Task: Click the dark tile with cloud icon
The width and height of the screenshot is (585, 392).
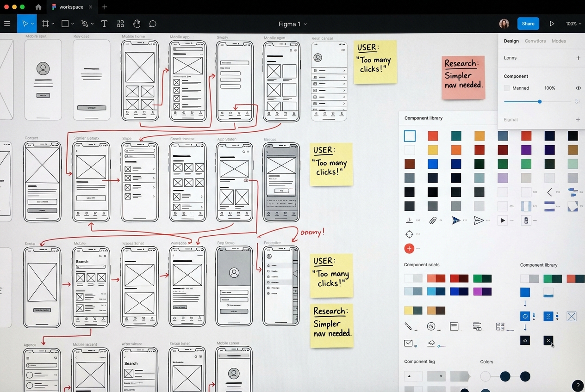Action: 525,341
